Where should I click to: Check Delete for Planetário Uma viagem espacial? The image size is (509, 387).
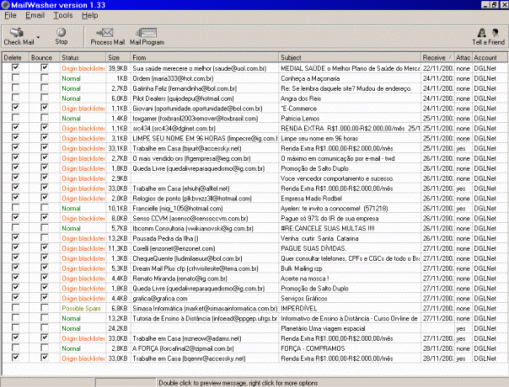point(15,328)
